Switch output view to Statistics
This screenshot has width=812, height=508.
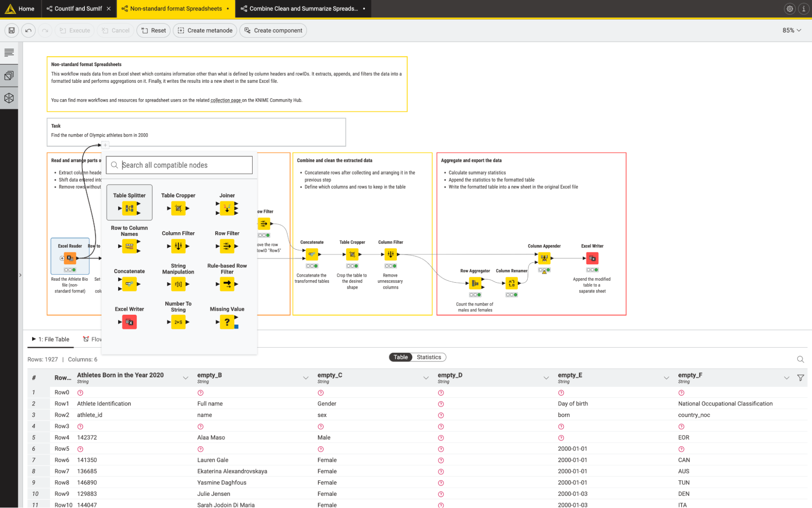429,357
